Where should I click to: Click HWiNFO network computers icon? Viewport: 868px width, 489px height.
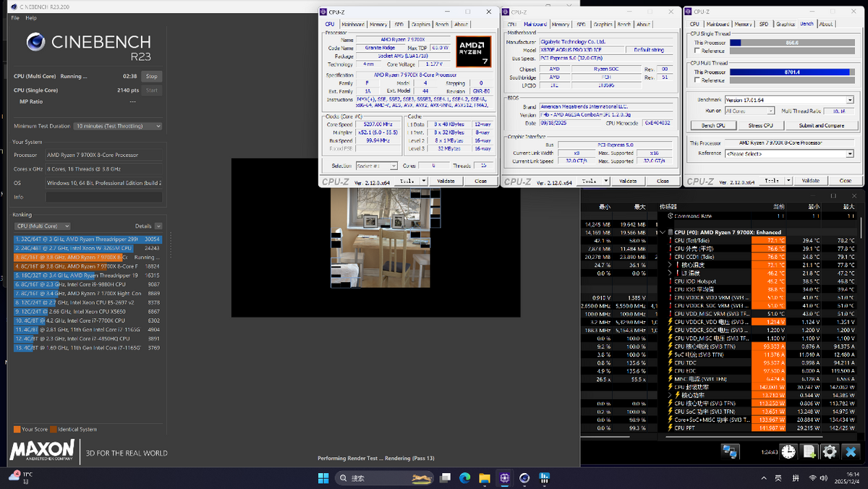[x=731, y=452]
